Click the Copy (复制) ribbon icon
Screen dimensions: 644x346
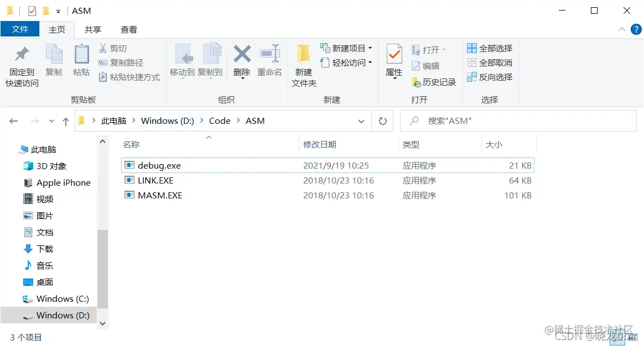pyautogui.click(x=54, y=54)
